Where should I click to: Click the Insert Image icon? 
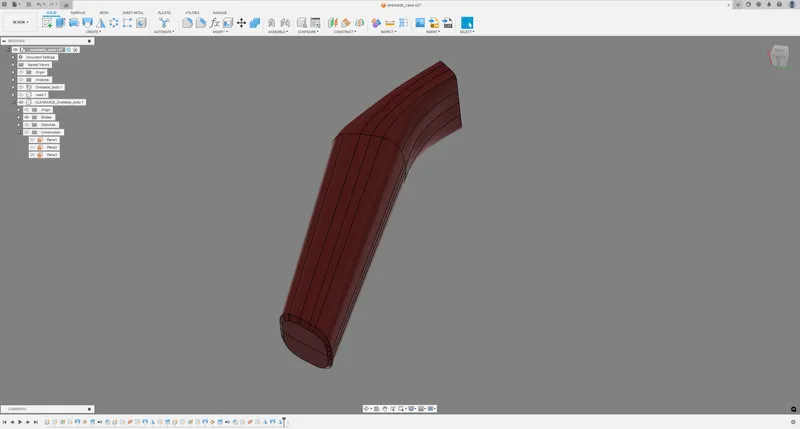pos(420,22)
